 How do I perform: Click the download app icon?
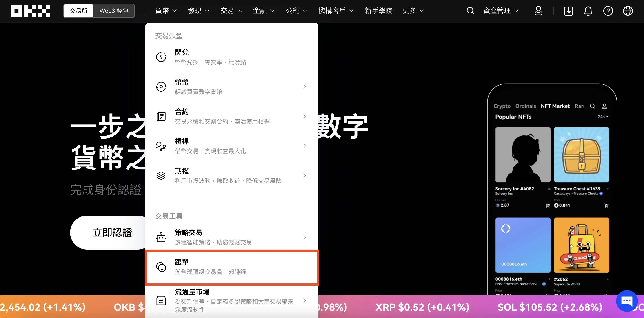pos(568,11)
